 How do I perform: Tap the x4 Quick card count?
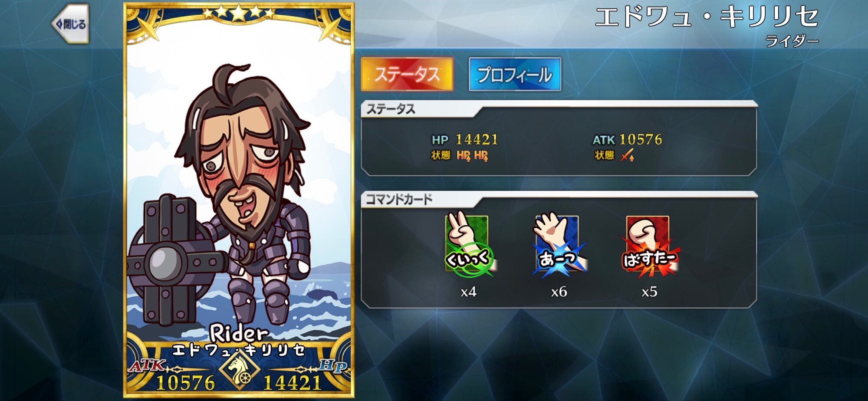(469, 292)
